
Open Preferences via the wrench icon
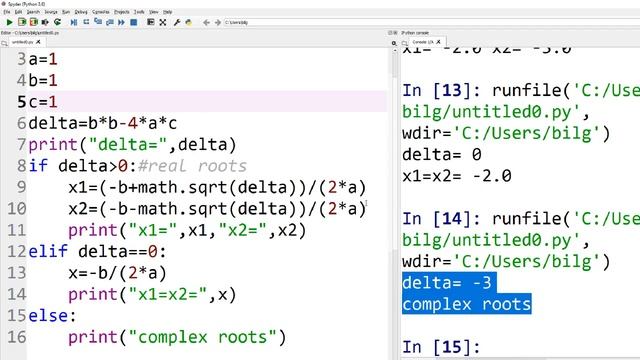coord(177,22)
